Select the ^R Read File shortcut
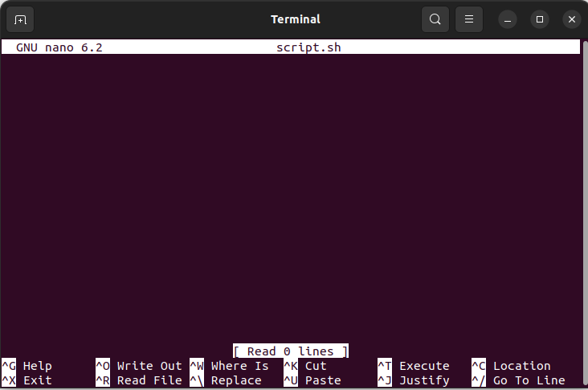588x390 pixels. (x=139, y=380)
